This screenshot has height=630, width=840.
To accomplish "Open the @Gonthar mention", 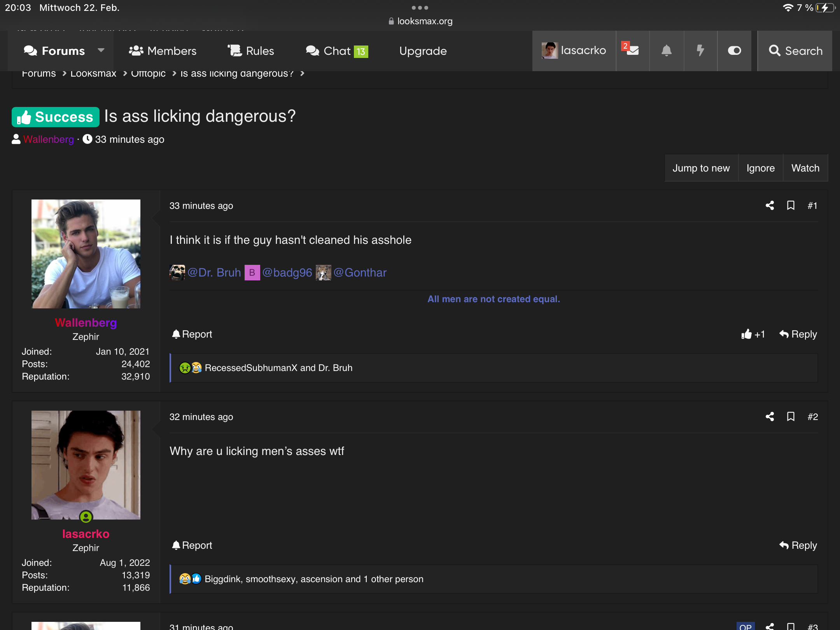I will click(360, 273).
